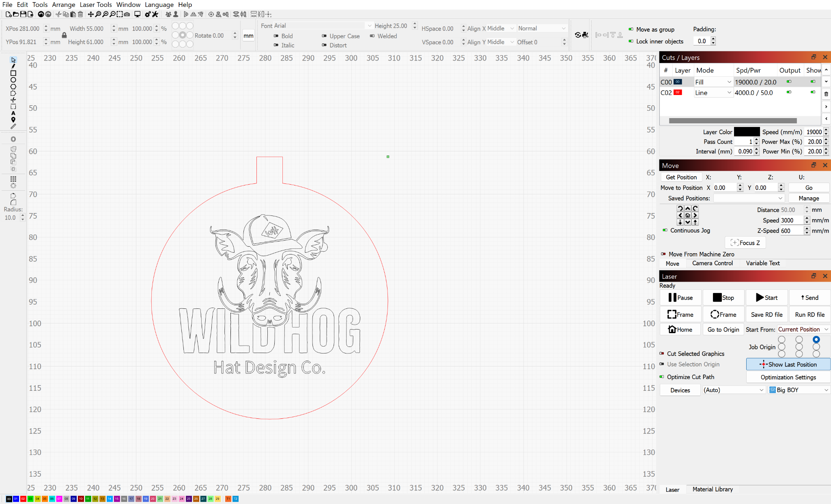Toggle the Optimize Cut Path switch
This screenshot has height=504, width=831.
662,377
